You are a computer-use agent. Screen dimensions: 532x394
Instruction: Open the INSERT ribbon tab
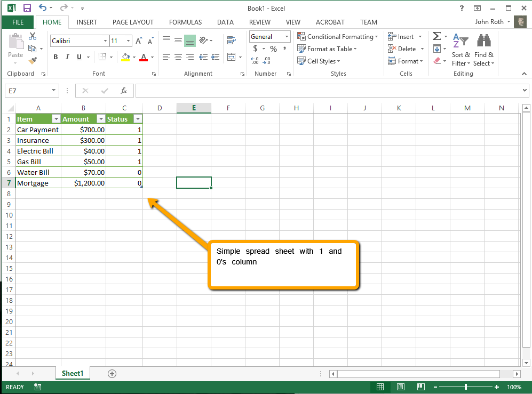(86, 22)
